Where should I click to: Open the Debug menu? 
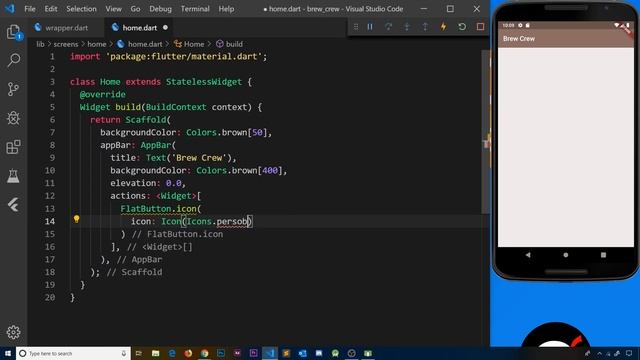(160, 9)
